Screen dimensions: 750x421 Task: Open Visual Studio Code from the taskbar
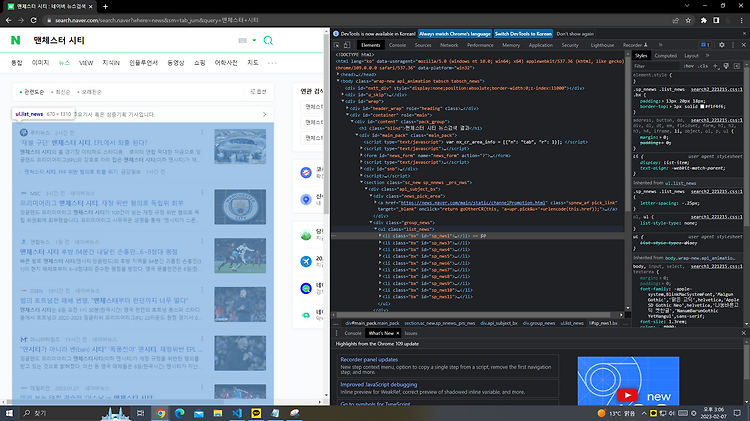[x=237, y=413]
